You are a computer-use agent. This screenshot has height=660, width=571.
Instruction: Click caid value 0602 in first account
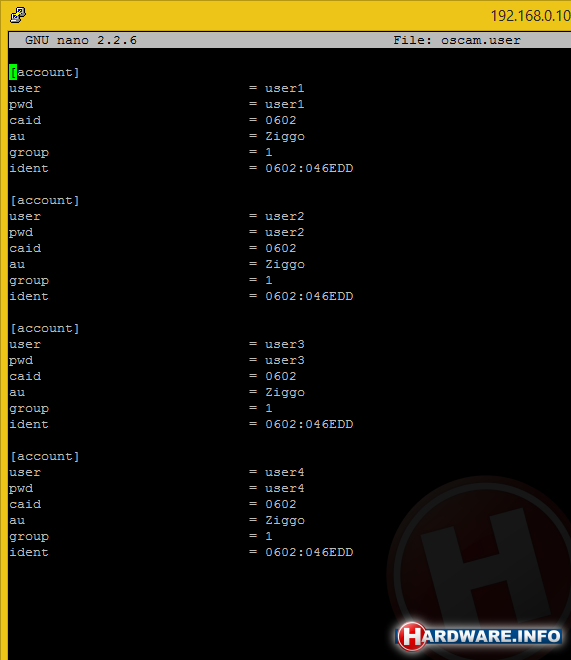[281, 120]
